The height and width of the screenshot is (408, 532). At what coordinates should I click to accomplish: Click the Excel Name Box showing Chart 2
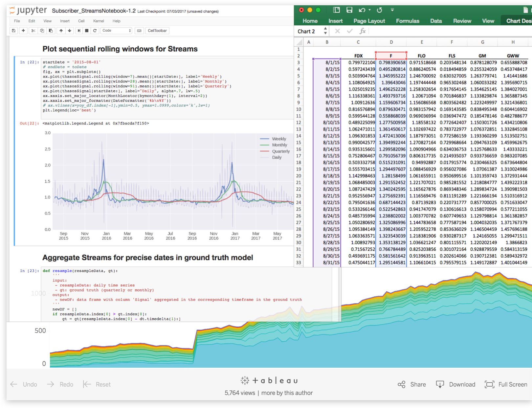pos(309,31)
